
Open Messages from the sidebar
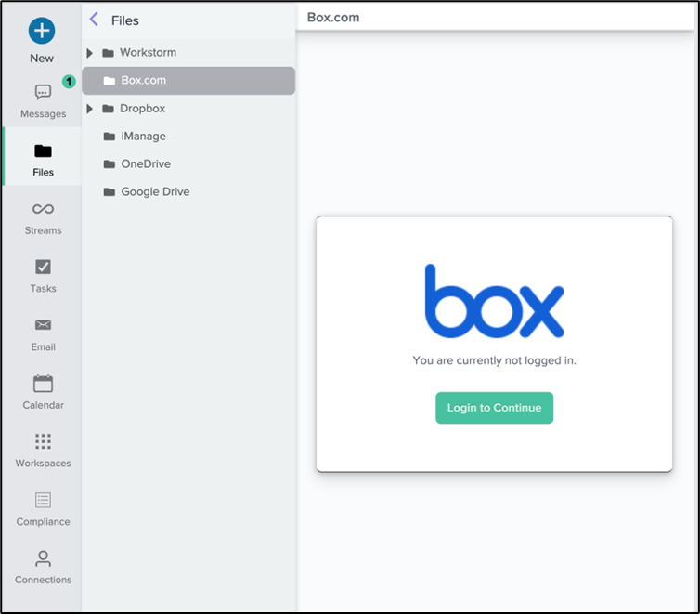point(43,101)
